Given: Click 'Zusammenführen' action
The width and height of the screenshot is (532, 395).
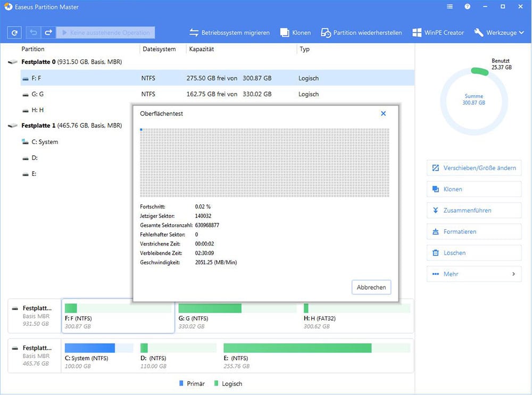Looking at the screenshot, I should (x=474, y=210).
